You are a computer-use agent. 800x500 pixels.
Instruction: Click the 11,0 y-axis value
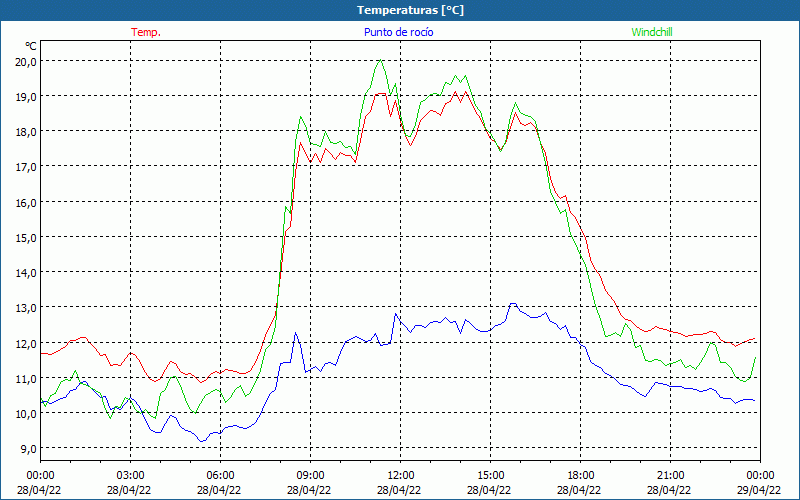pyautogui.click(x=26, y=379)
